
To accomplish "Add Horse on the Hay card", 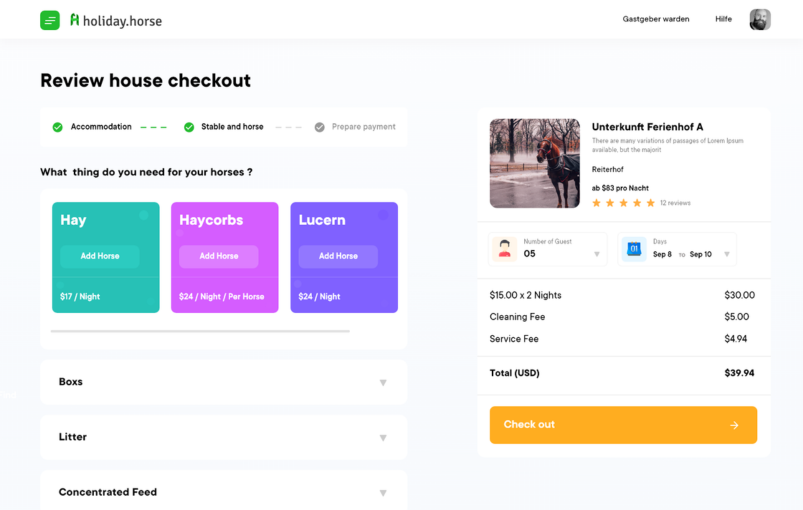I will (x=100, y=256).
